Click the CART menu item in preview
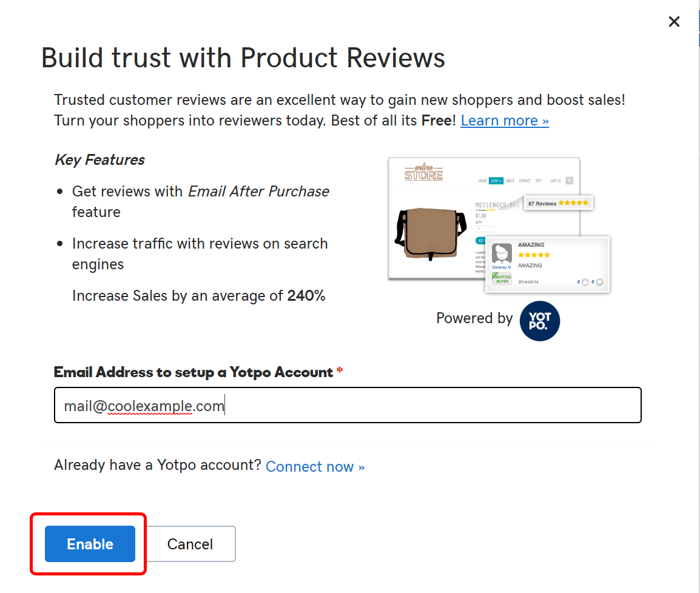The height and width of the screenshot is (593, 700). point(556,181)
